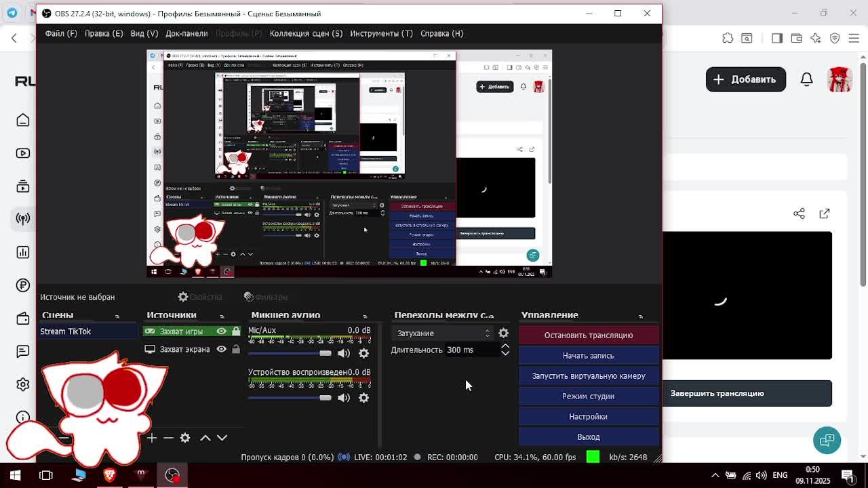This screenshot has height=488, width=868.
Task: Click Остановить трансляцию button
Action: tap(589, 335)
